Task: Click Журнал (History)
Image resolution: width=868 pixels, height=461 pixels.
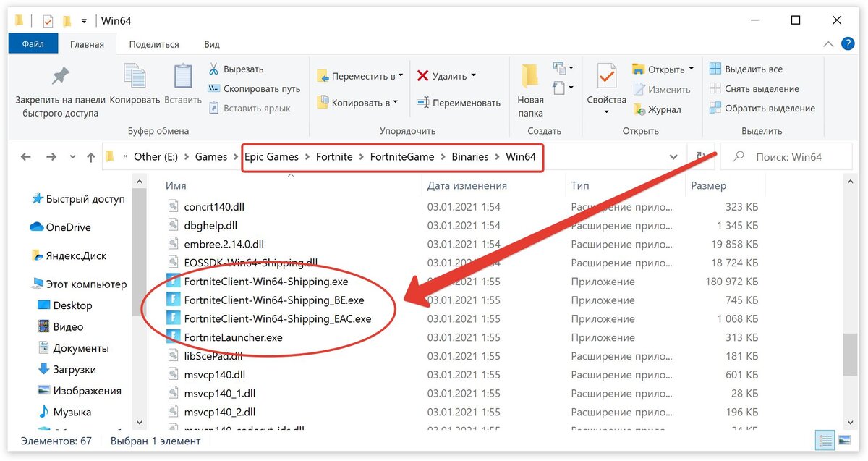Action: [x=657, y=109]
